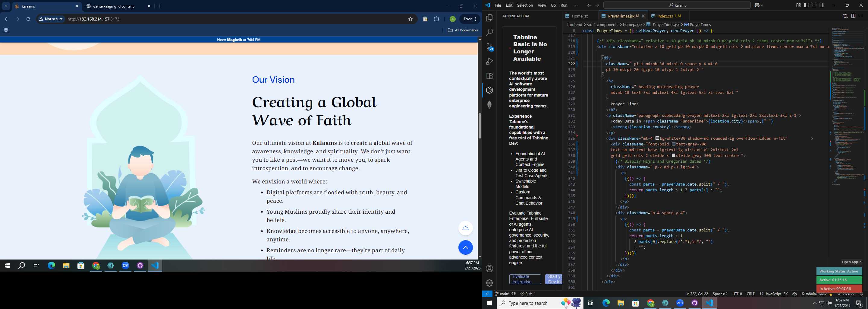Click the scroll-to-top arrow button on page
The height and width of the screenshot is (309, 868).
[465, 248]
